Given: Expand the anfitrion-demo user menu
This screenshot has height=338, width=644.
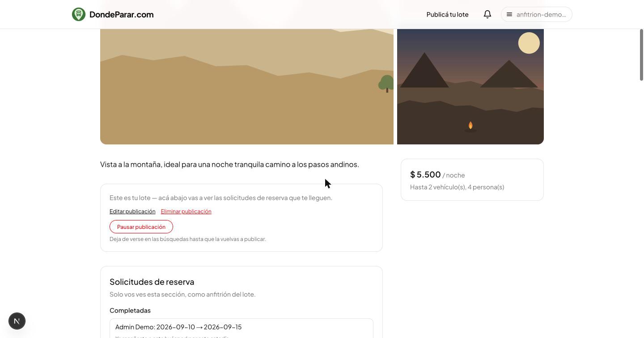Looking at the screenshot, I should point(536,14).
